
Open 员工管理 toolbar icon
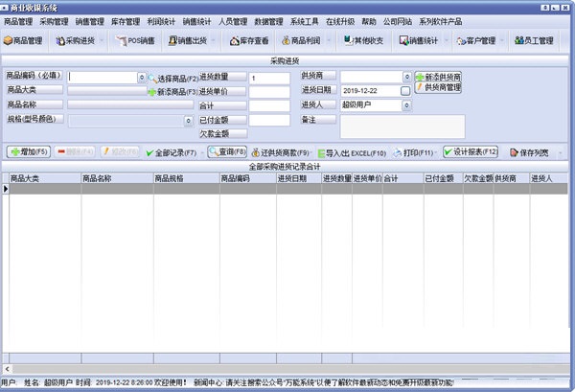tap(534, 40)
